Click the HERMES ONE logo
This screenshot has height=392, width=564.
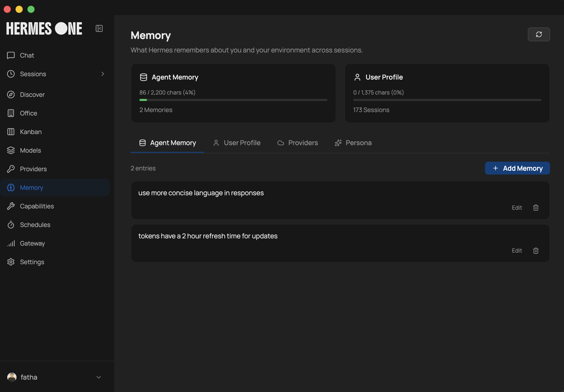44,28
